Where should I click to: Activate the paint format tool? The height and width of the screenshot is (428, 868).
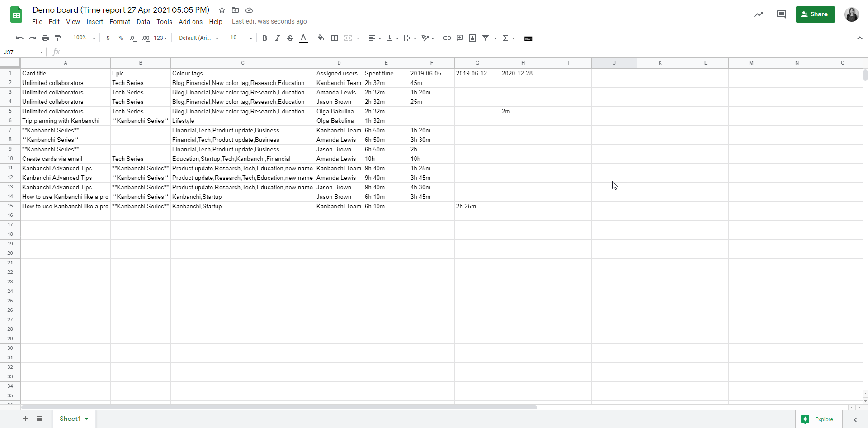point(58,38)
